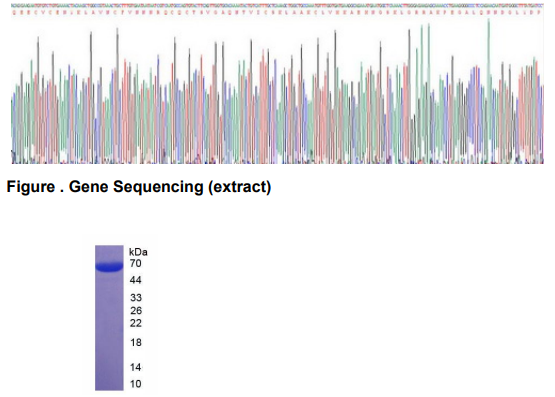This screenshot has width=555, height=397.
Task: Click the '18' marker label
Action: [136, 343]
